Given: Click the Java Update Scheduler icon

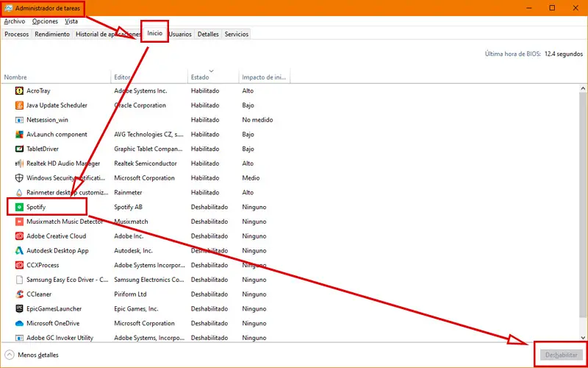Looking at the screenshot, I should [x=19, y=105].
